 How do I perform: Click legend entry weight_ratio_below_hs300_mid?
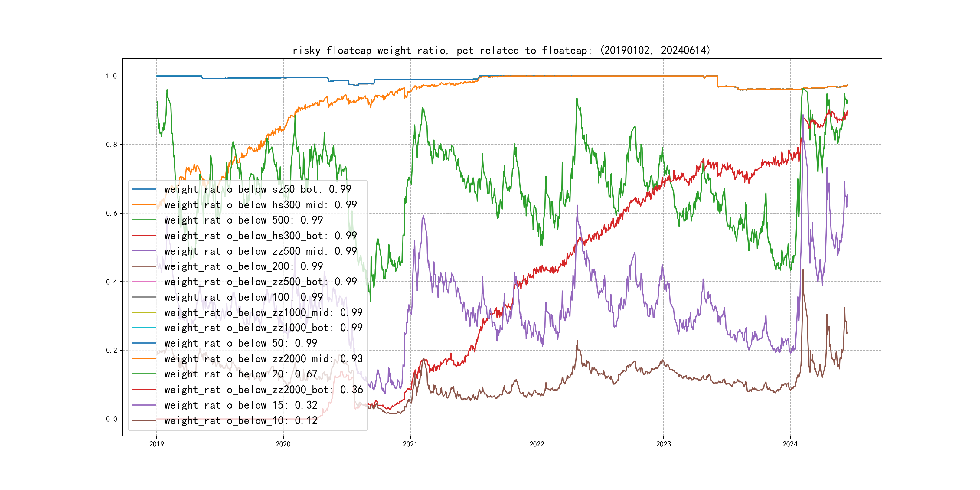click(x=260, y=205)
